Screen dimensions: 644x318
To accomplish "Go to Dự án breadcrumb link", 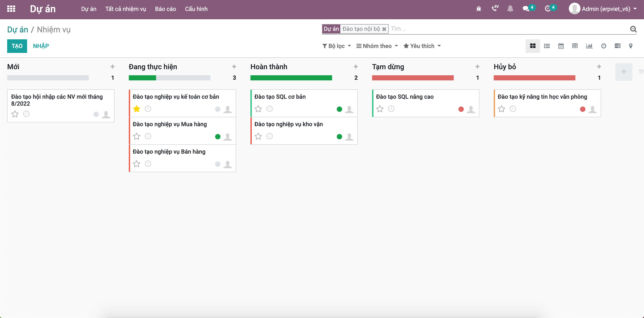I will 17,29.
